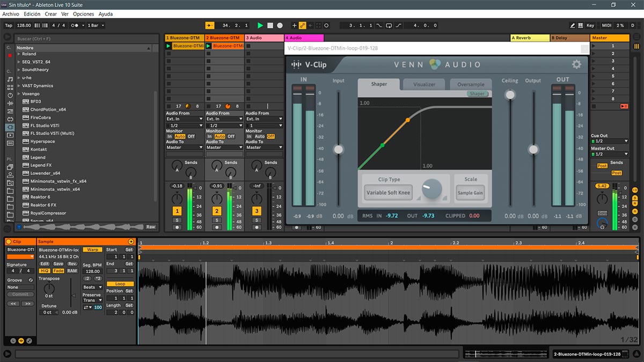Click Variable Soft Knee clip type button
The width and height of the screenshot is (644, 362).
(x=389, y=193)
